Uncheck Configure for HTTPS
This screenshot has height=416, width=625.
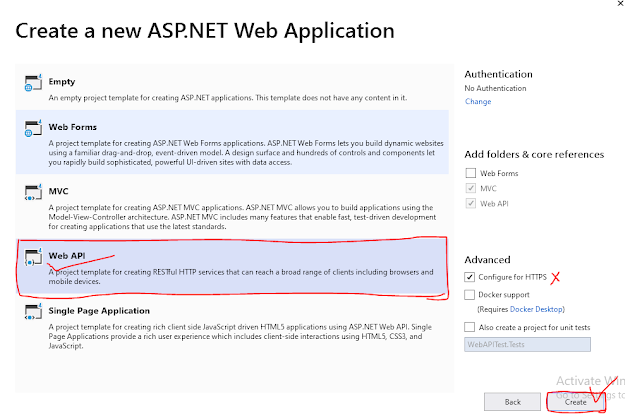pos(470,277)
